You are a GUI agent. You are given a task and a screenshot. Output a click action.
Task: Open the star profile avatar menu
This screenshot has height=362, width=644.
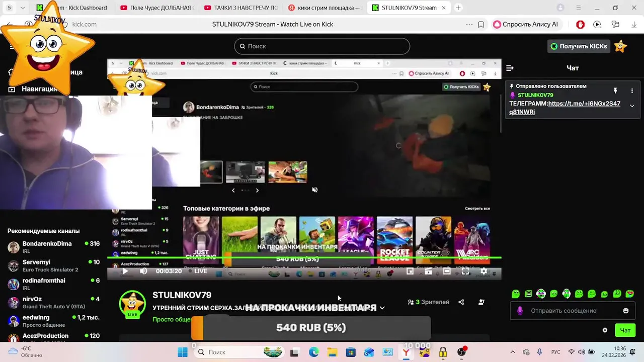621,46
